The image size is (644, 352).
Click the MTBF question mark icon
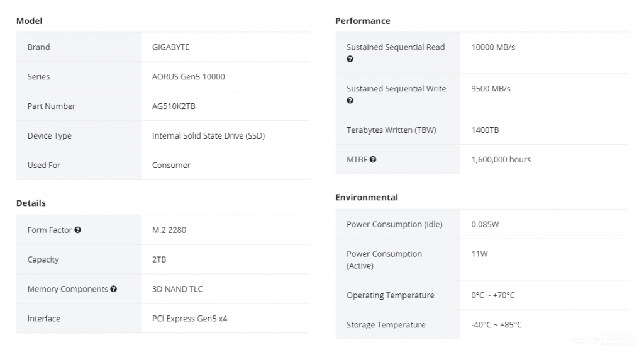point(373,160)
